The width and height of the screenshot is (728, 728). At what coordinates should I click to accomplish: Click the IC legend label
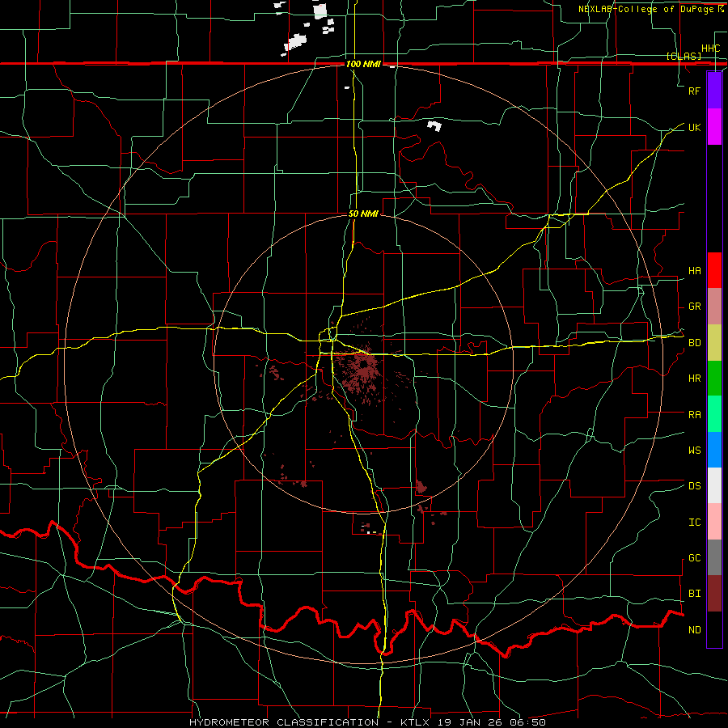694,522
